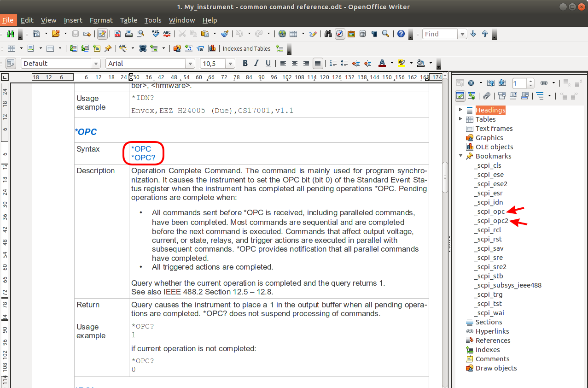Open OpenOffice Help with the question mark
The width and height of the screenshot is (588, 388).
click(401, 34)
